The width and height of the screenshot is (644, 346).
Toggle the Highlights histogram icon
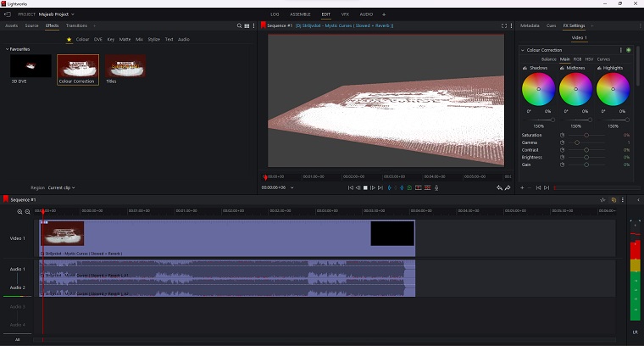(599, 68)
